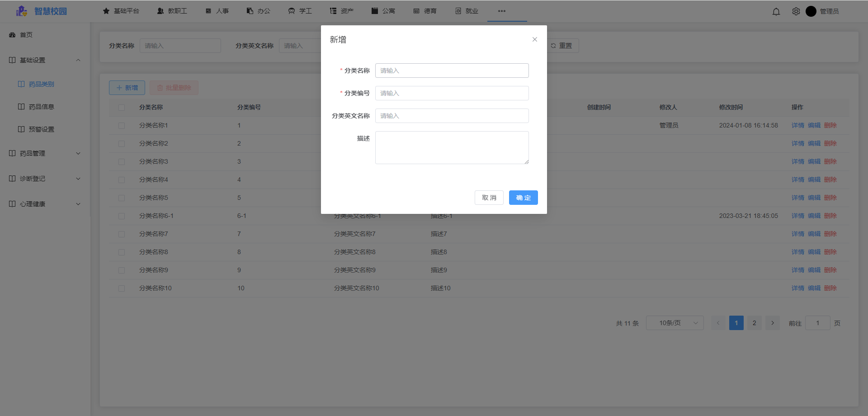Screen dimensions: 868x416
Task: Expand the 药品管理 sidebar menu
Action: (45, 153)
